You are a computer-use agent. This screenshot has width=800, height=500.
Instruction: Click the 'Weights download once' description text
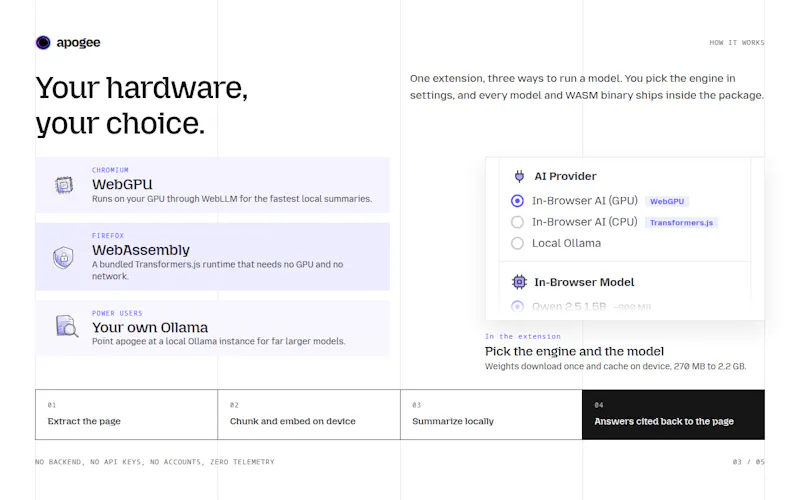tap(615, 366)
